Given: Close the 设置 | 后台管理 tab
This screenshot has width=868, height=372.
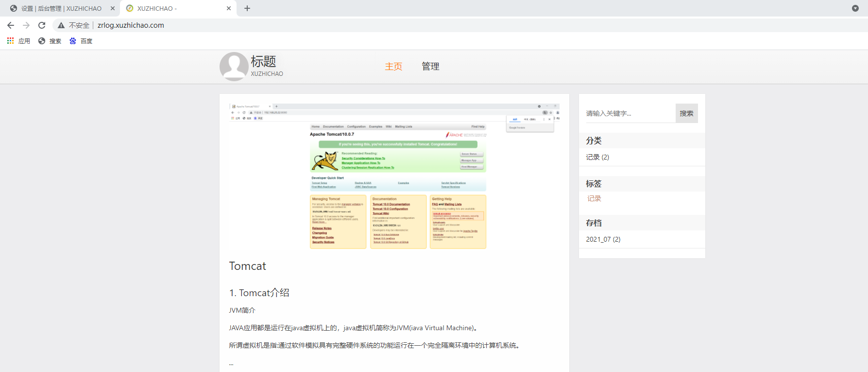Looking at the screenshot, I should [x=113, y=8].
